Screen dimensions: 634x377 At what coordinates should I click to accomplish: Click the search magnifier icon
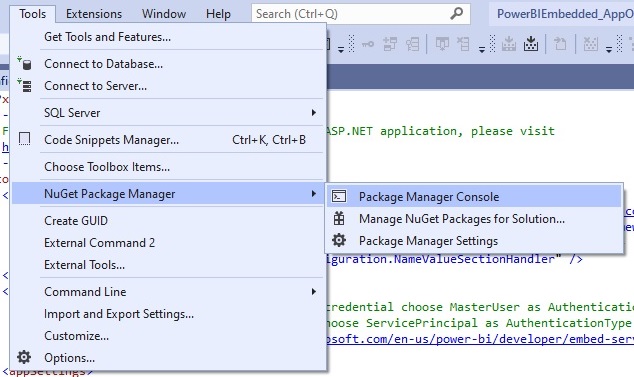pos(456,13)
